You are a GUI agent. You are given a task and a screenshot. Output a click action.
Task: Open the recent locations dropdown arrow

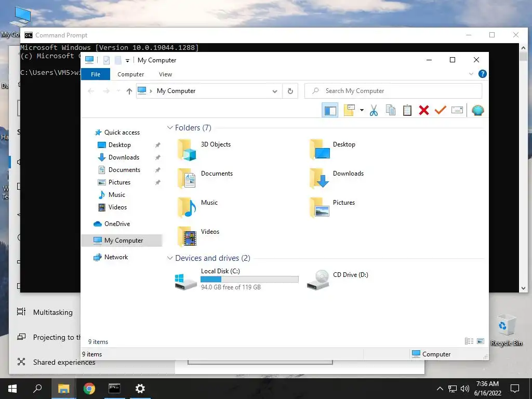click(x=118, y=91)
